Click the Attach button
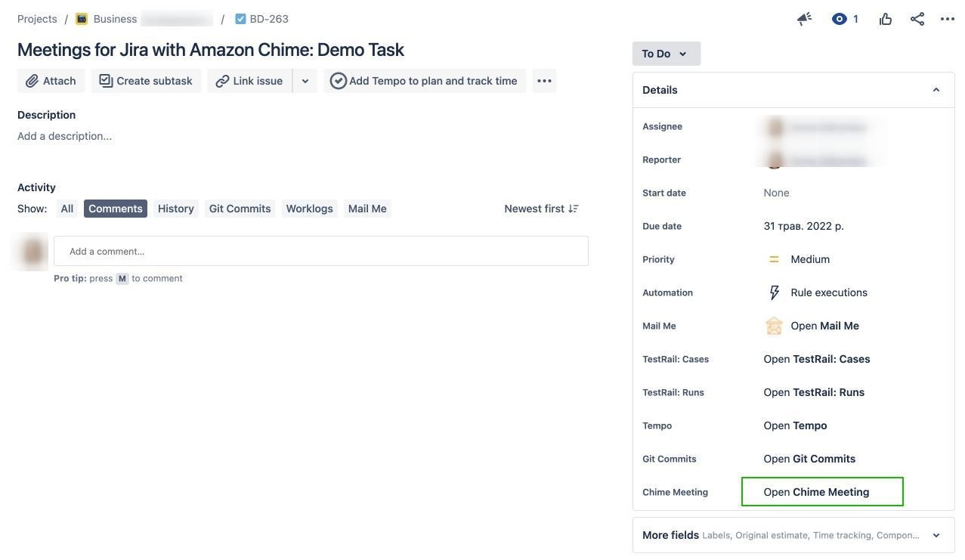Image resolution: width=965 pixels, height=560 pixels. tap(51, 81)
